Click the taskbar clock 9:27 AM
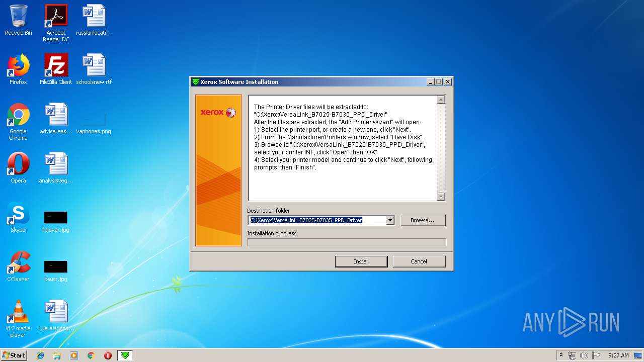The width and height of the screenshot is (644, 362). (x=618, y=355)
